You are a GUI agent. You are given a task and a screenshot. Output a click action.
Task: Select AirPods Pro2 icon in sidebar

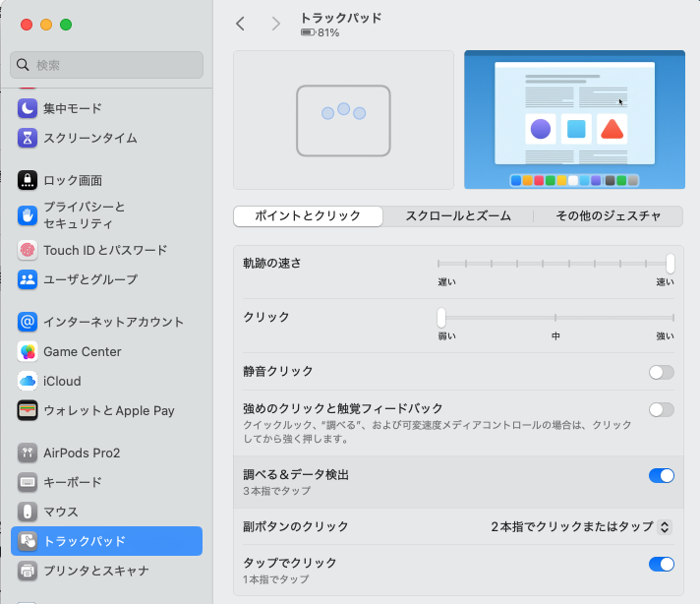[28, 453]
